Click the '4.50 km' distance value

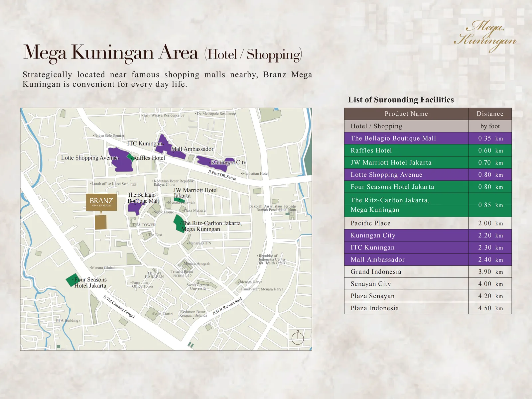coord(490,308)
